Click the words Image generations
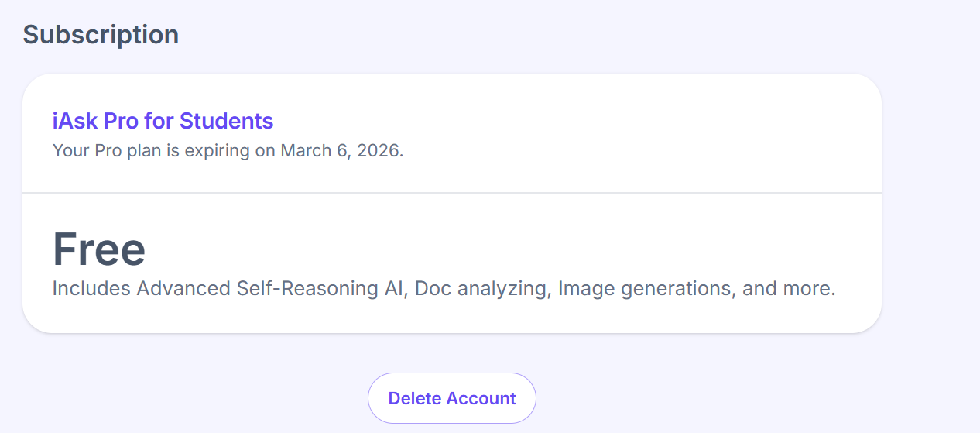This screenshot has width=980, height=433. [645, 289]
